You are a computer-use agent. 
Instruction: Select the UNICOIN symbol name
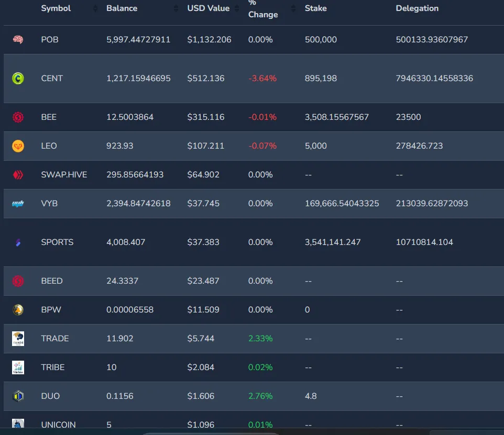tap(59, 425)
